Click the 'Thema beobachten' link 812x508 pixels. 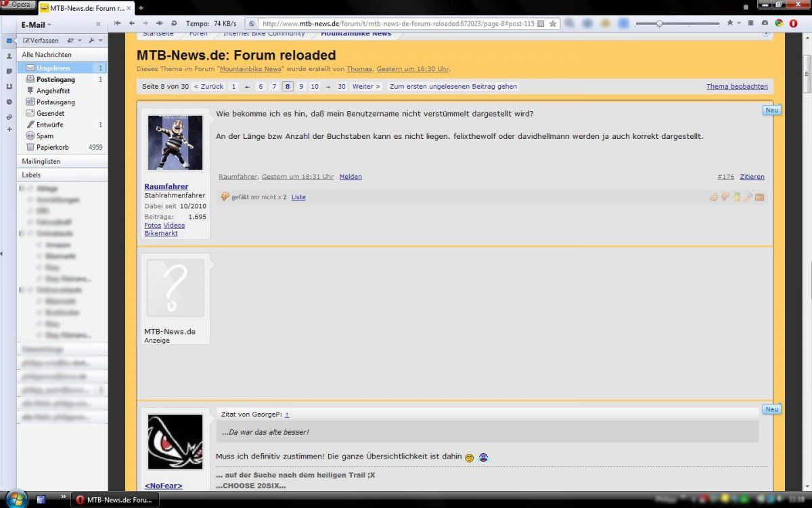pyautogui.click(x=737, y=87)
